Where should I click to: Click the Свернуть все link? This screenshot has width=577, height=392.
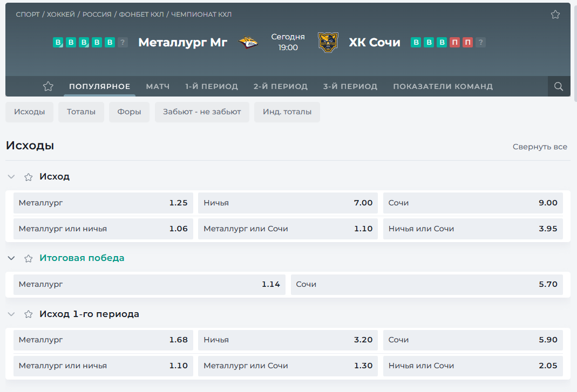[x=540, y=147]
